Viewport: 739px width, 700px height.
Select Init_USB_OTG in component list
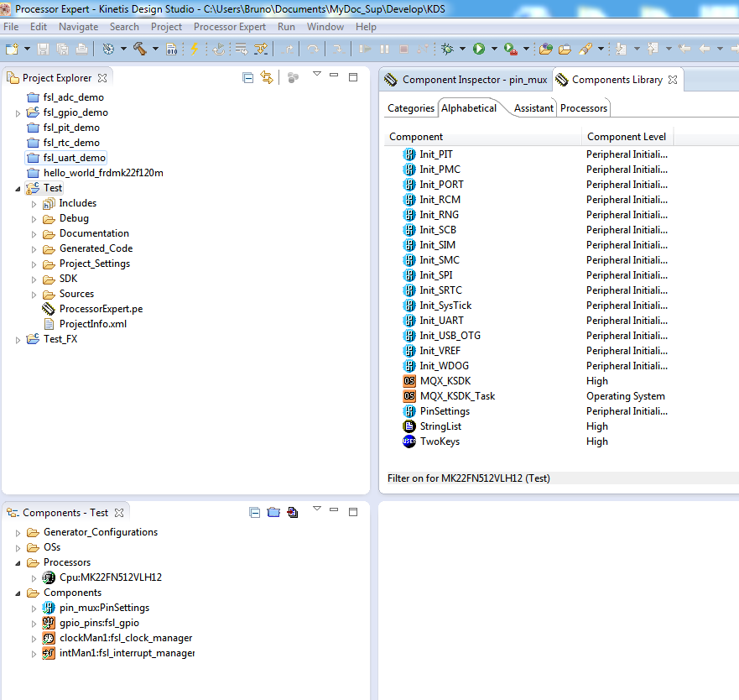tap(450, 336)
